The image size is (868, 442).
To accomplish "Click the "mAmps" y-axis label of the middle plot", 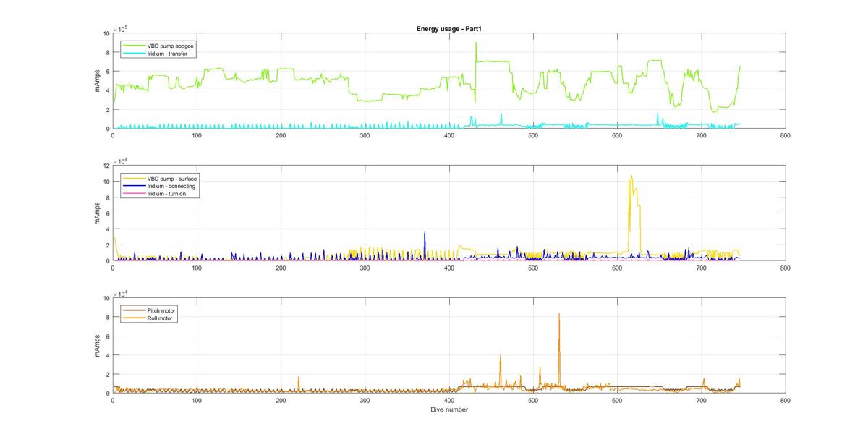I will (x=98, y=213).
